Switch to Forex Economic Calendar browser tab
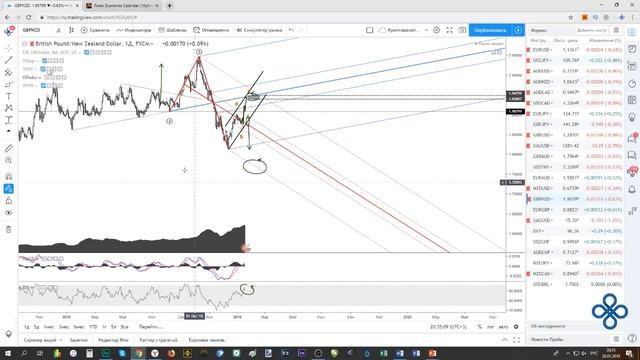 pyautogui.click(x=121, y=6)
